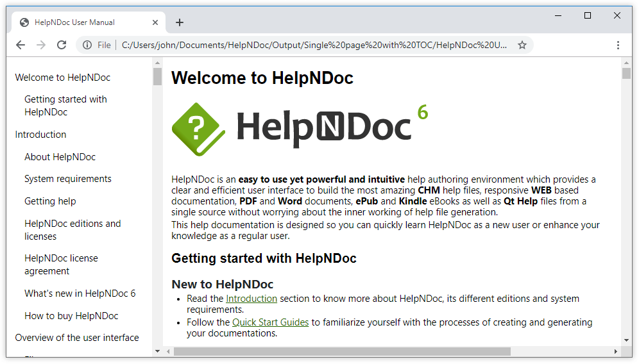Click the horizontal scrollbar right arrow
The image size is (639, 364).
pos(615,351)
